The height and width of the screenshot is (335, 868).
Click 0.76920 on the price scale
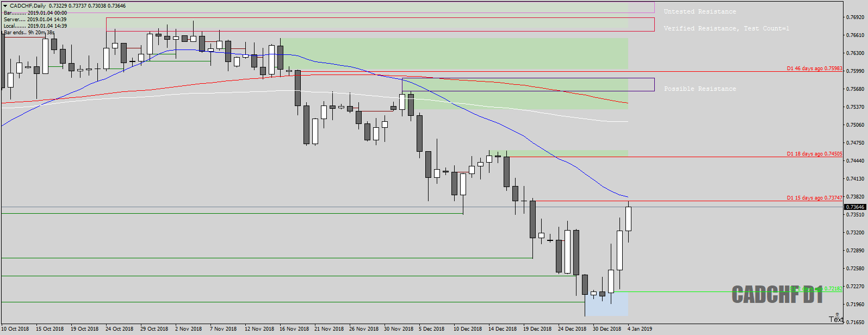(x=855, y=17)
